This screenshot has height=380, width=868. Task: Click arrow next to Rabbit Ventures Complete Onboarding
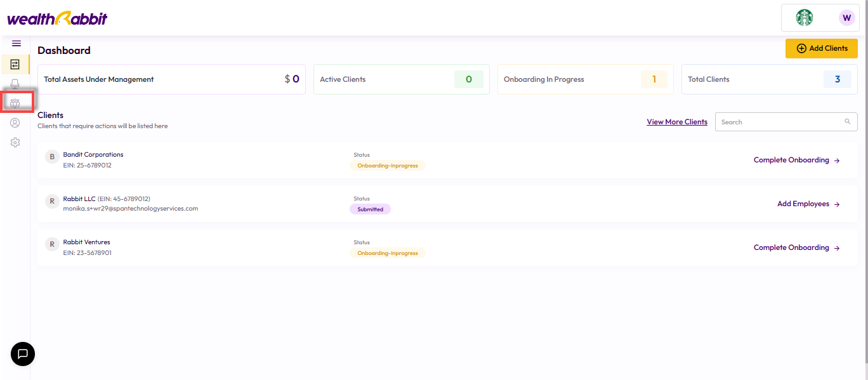[837, 248]
